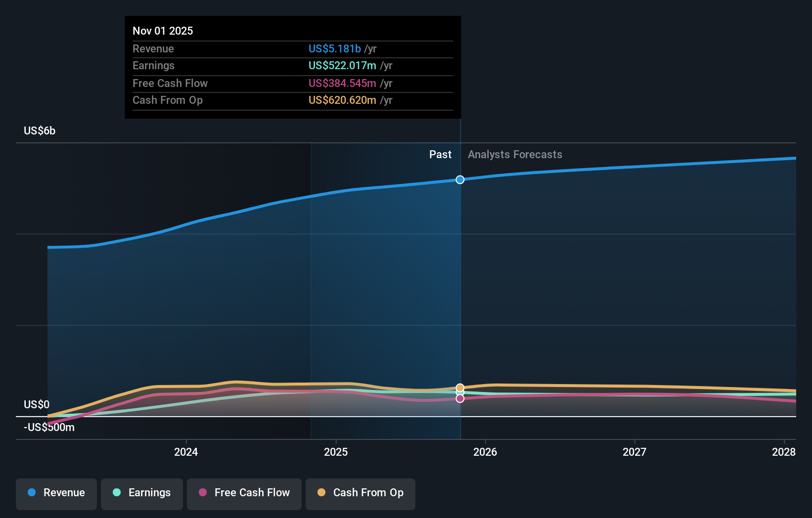Click the US$5.181b Revenue value link
812x518 pixels.
(x=335, y=48)
